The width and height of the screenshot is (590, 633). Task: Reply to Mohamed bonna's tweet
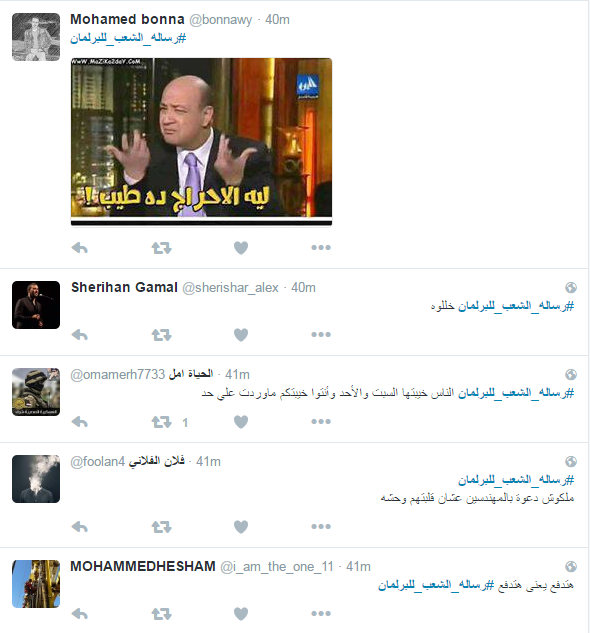point(80,247)
